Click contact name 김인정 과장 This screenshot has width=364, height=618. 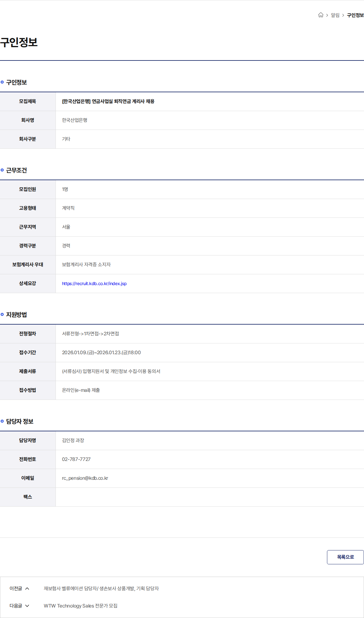pos(73,441)
